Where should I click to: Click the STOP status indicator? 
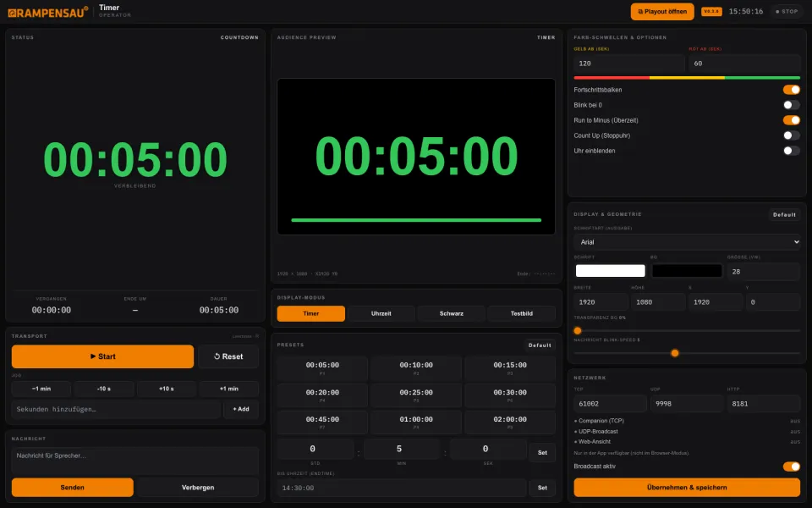click(787, 11)
